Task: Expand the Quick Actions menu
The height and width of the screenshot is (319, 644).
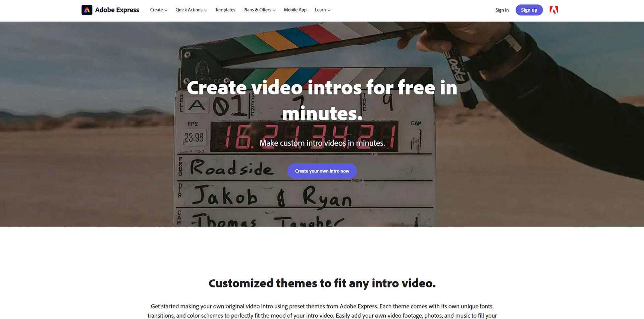Action: click(191, 10)
